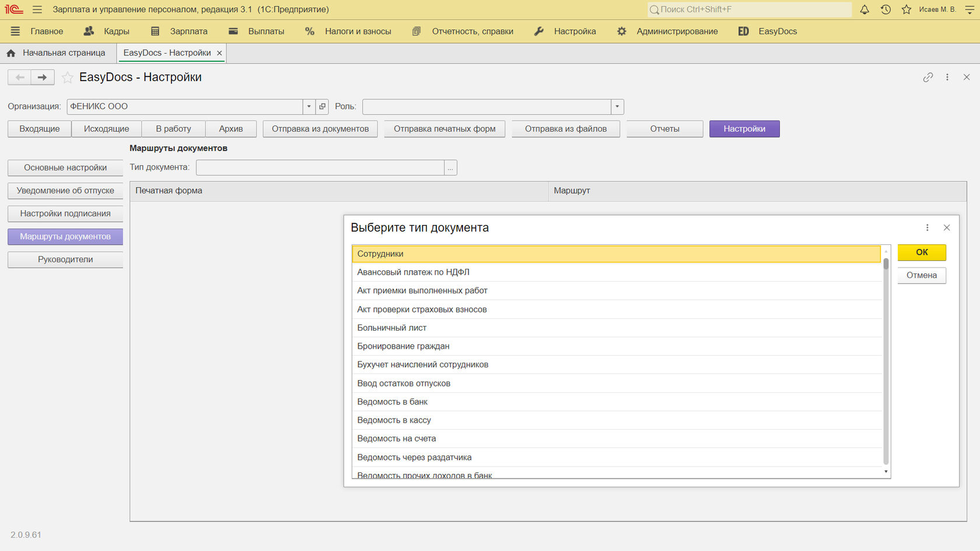Click the Home icon for Начальная страница
This screenshot has height=551, width=980.
click(x=11, y=53)
